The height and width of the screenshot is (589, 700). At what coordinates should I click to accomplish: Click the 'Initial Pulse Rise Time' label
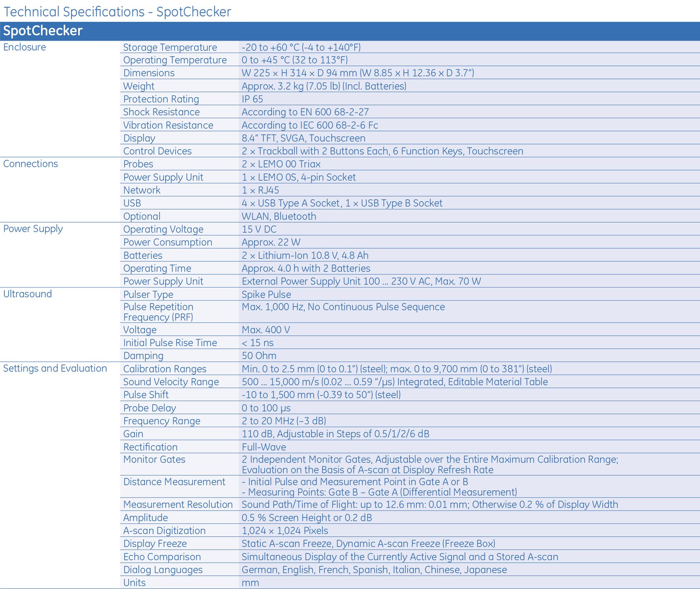tap(170, 343)
